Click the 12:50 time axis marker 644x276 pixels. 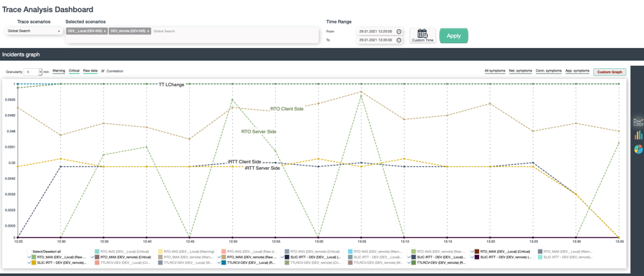233,242
